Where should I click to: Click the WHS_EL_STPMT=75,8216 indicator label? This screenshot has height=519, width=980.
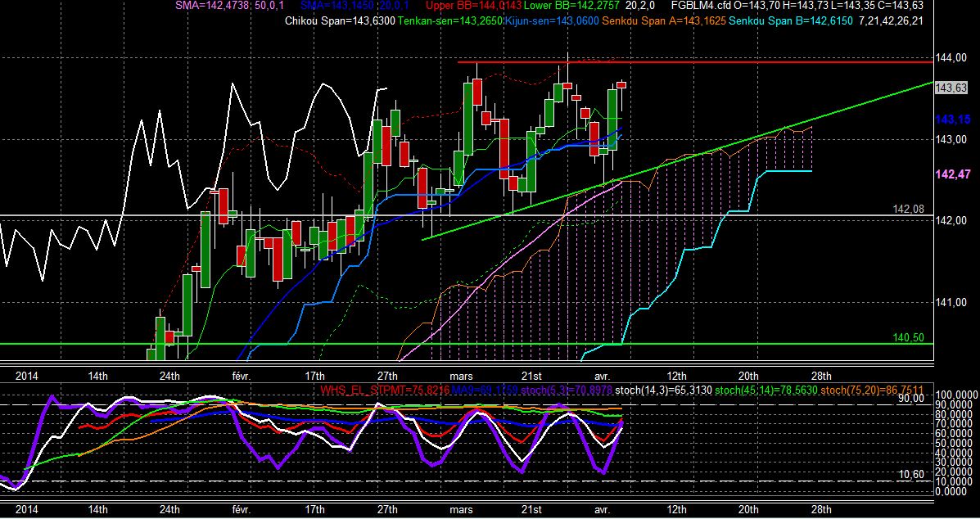[x=384, y=391]
